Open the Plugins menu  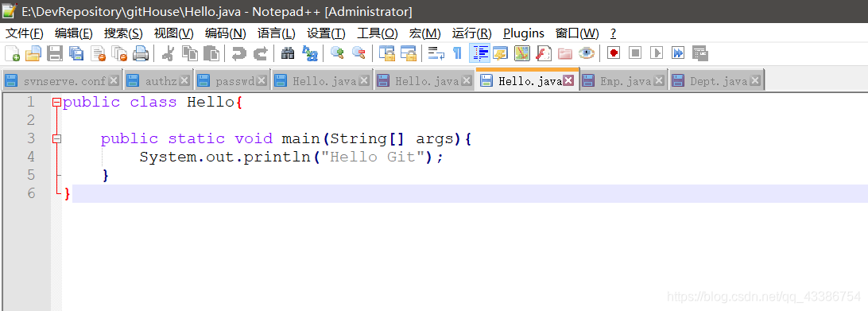point(524,33)
